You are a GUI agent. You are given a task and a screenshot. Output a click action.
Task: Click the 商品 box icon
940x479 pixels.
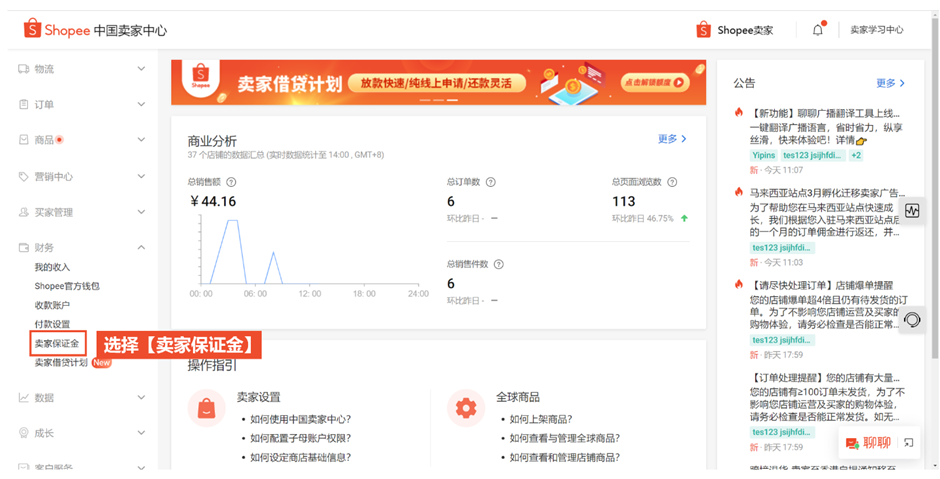point(23,140)
